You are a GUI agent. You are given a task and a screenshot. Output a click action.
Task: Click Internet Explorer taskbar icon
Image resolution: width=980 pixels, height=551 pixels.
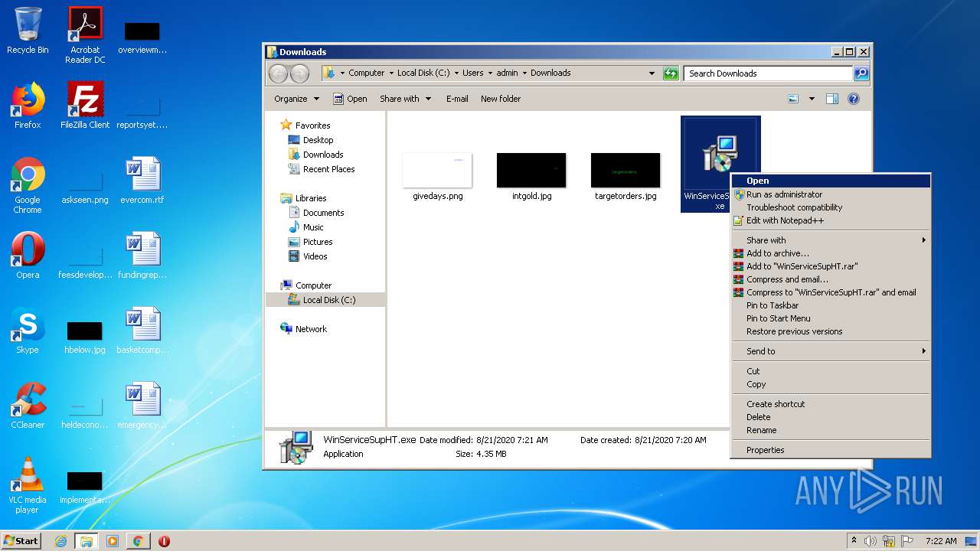(x=60, y=541)
